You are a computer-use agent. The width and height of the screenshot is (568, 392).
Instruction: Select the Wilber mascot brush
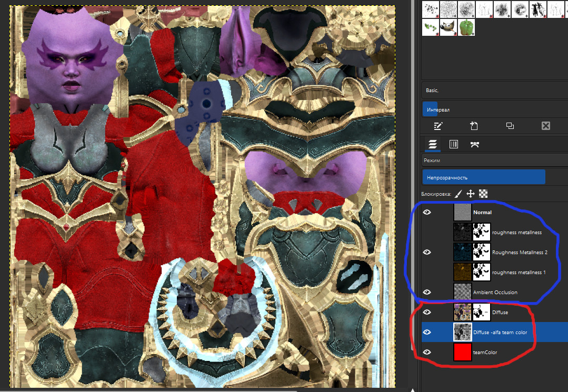point(448,27)
